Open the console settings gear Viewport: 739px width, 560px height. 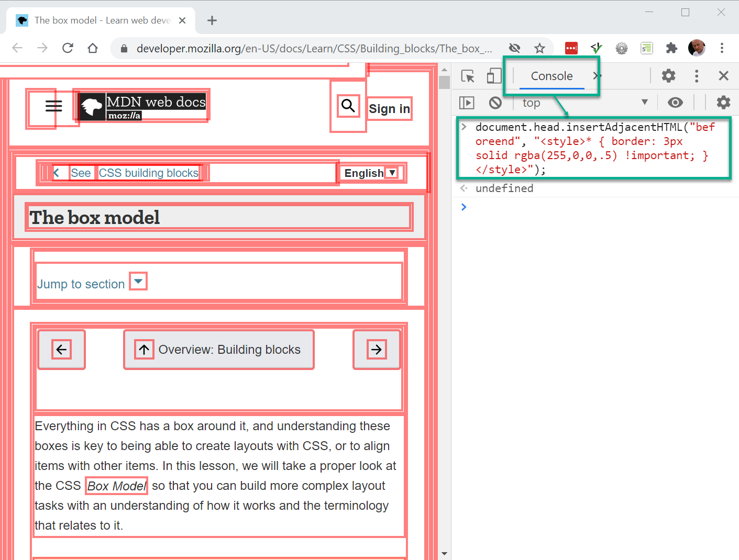[723, 103]
